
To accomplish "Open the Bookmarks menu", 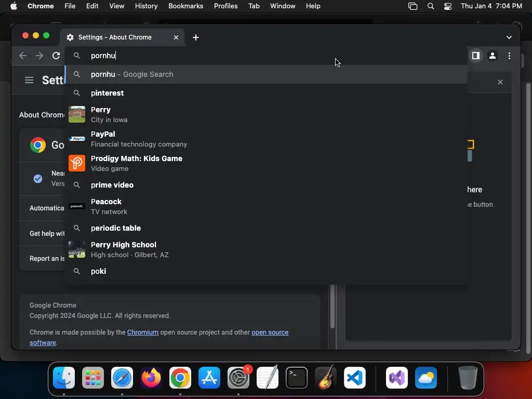I will [x=185, y=6].
